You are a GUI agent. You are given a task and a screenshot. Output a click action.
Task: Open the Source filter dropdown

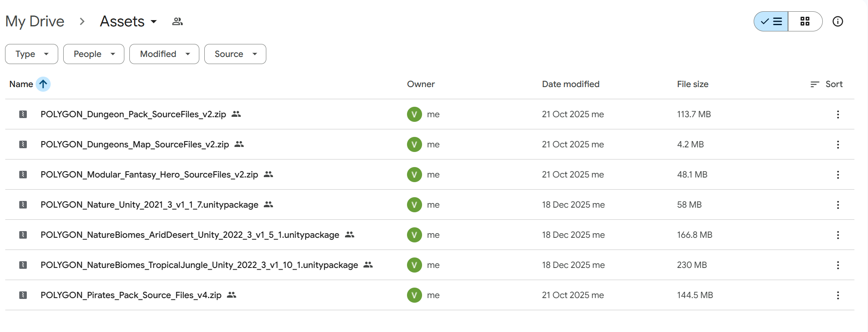(x=235, y=54)
